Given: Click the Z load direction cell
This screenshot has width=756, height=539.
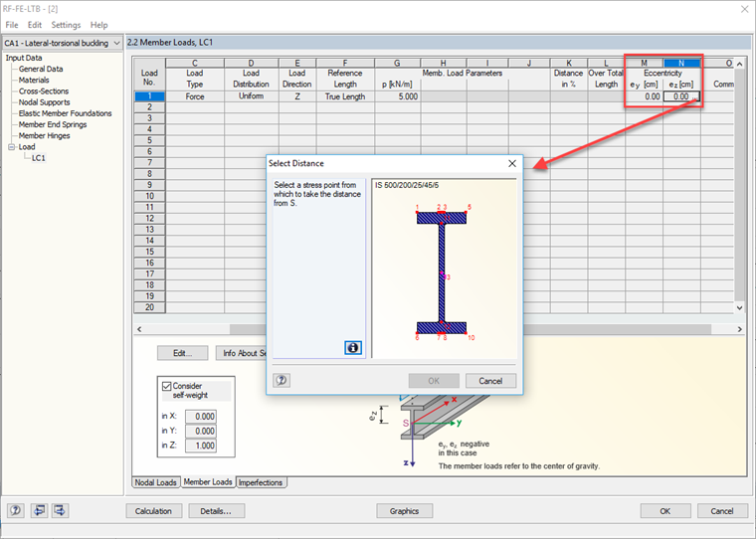Looking at the screenshot, I should tap(297, 96).
